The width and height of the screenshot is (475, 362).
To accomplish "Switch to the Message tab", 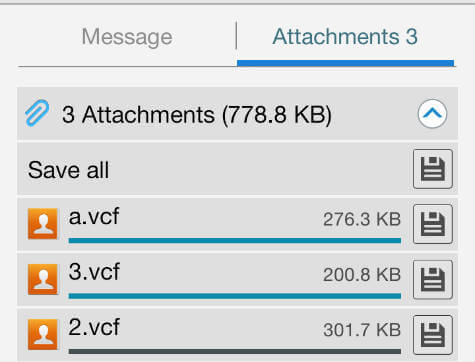I will [x=127, y=37].
